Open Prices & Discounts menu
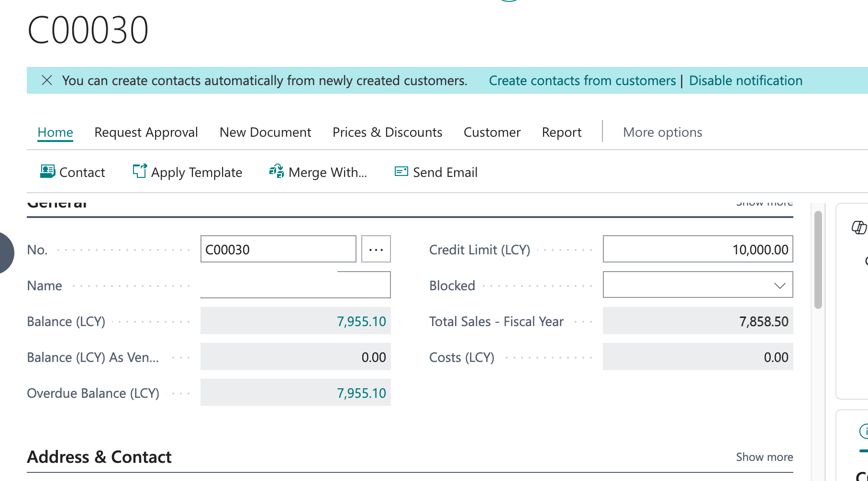 tap(387, 132)
